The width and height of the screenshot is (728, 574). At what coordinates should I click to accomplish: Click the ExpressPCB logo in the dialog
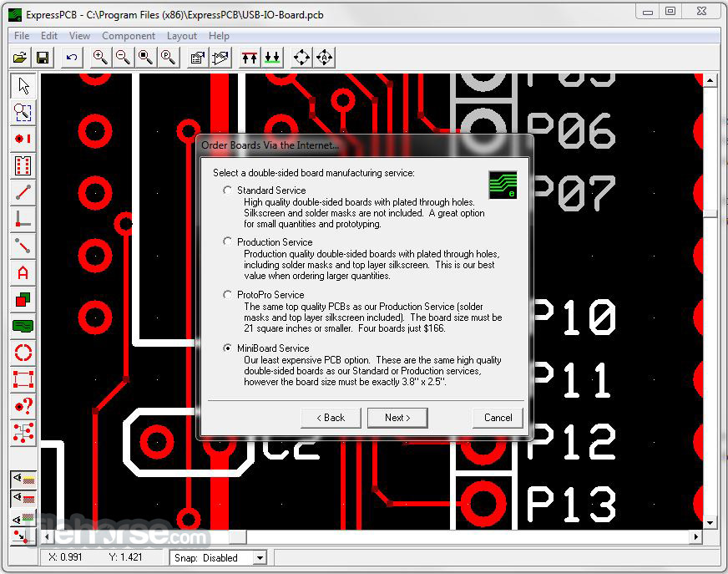[503, 185]
